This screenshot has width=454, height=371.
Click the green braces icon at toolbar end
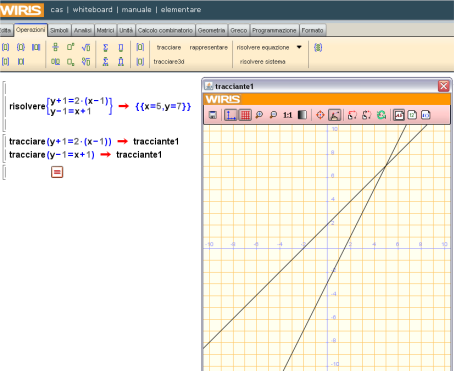tap(318, 48)
